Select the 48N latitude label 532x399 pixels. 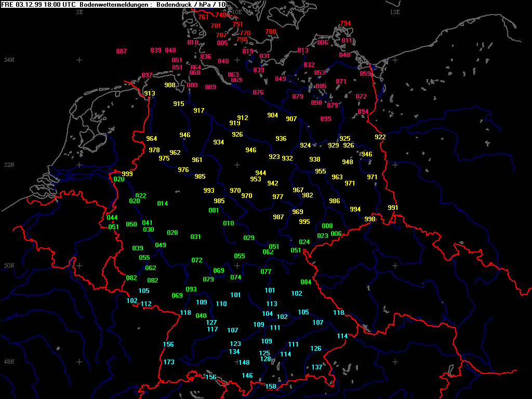(9, 362)
